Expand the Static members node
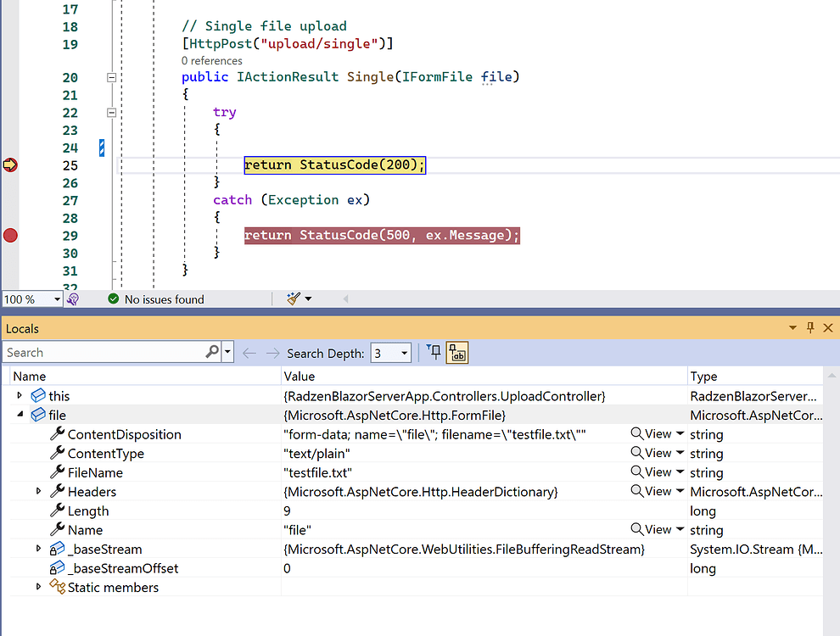Viewport: 840px width, 636px height. click(37, 587)
